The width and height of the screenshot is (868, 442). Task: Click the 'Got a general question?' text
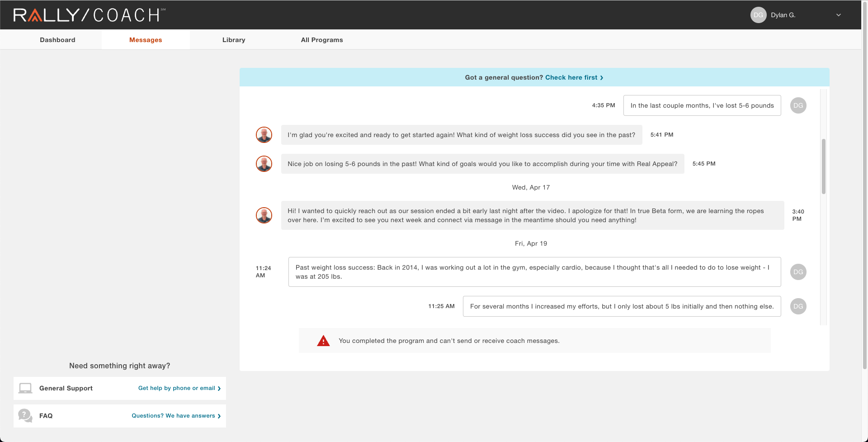[504, 77]
